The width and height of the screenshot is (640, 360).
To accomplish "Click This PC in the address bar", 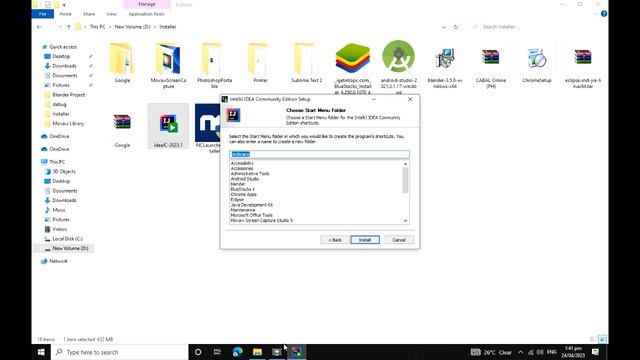I will point(98,27).
